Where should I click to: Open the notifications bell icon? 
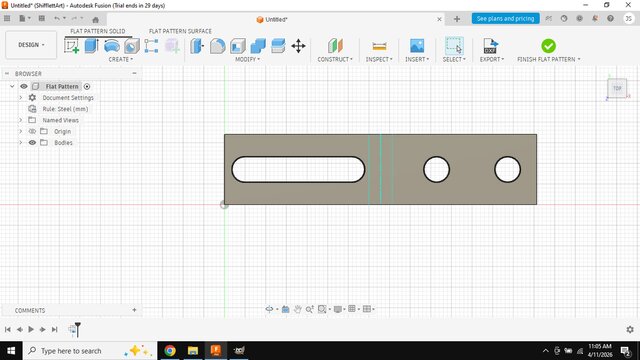595,18
